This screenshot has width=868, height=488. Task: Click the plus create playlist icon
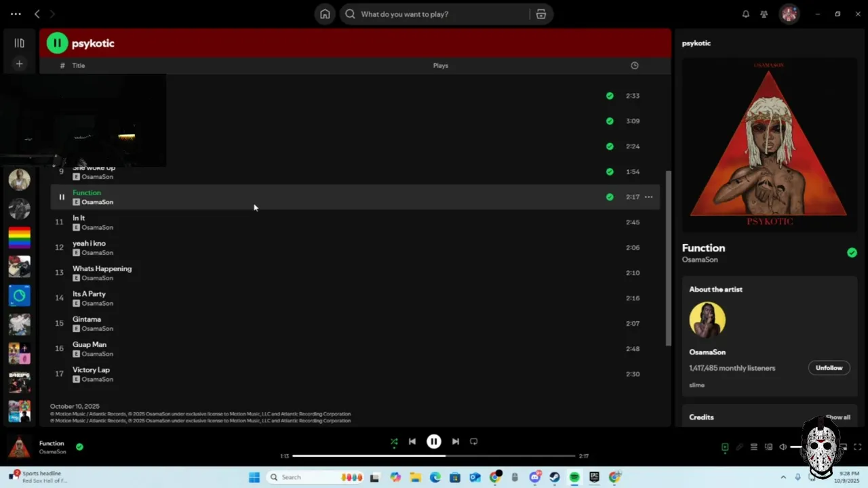click(19, 64)
